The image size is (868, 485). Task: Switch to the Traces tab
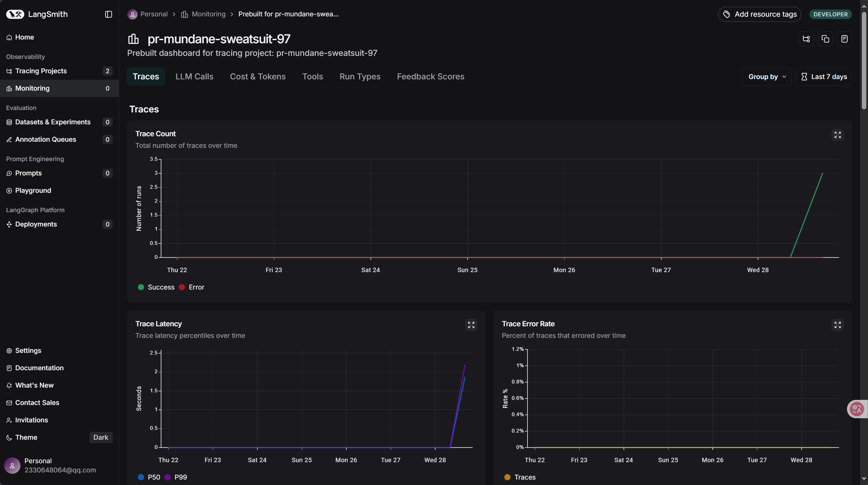point(146,77)
